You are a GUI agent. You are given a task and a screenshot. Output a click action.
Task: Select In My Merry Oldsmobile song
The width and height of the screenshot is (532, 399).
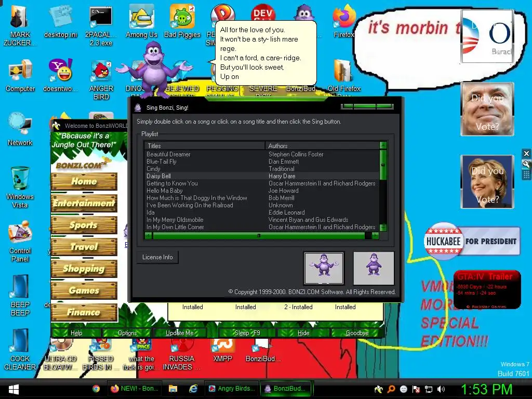click(262, 220)
